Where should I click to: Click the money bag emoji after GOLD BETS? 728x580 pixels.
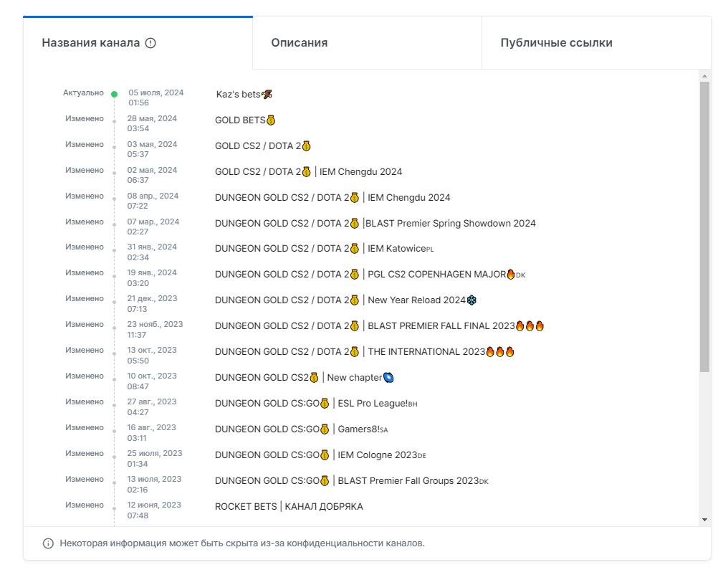[271, 120]
